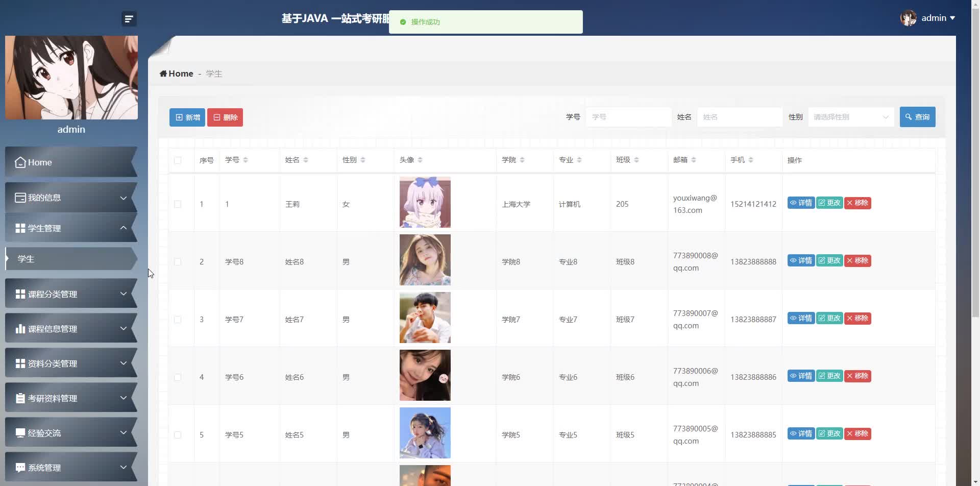Image resolution: width=980 pixels, height=486 pixels.
Task: Sort table by 姓名 column arrows
Action: pyautogui.click(x=306, y=160)
